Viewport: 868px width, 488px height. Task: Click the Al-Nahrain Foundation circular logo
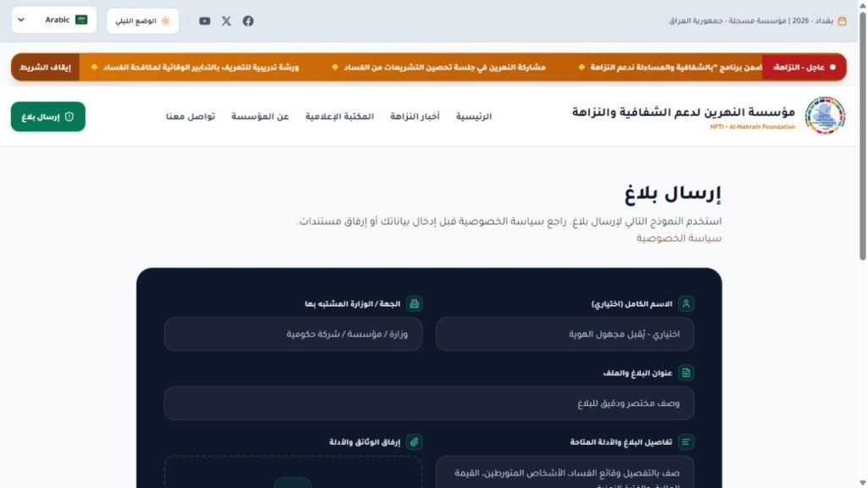[825, 115]
